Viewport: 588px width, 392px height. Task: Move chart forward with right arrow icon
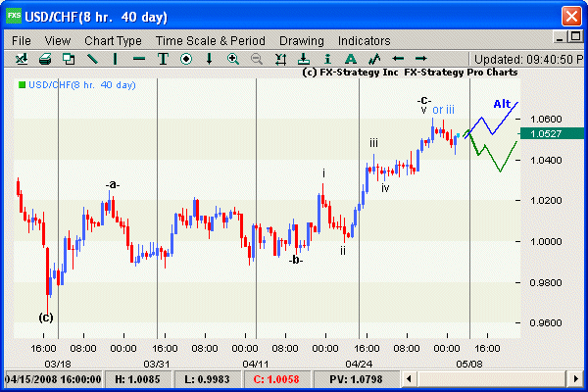click(421, 59)
